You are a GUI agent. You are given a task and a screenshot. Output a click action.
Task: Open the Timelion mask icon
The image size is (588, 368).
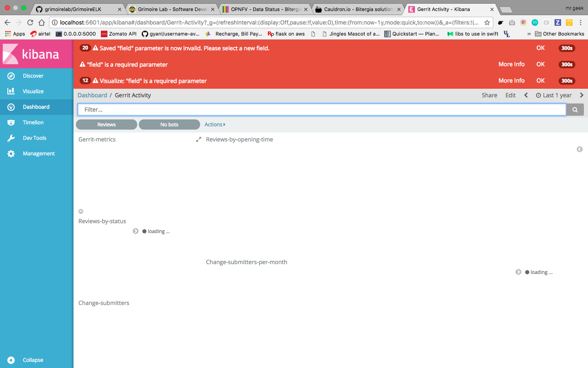click(11, 123)
